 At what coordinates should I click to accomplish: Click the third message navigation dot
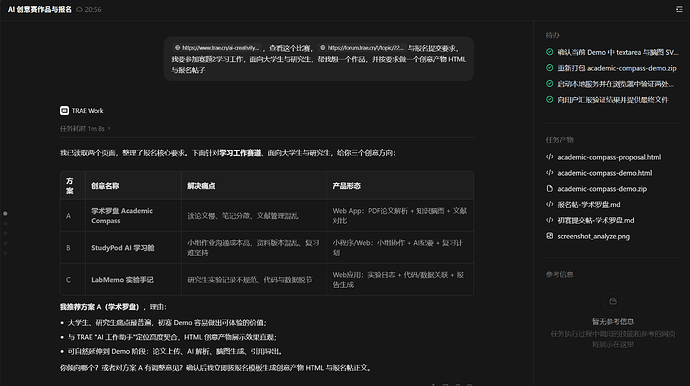5,233
